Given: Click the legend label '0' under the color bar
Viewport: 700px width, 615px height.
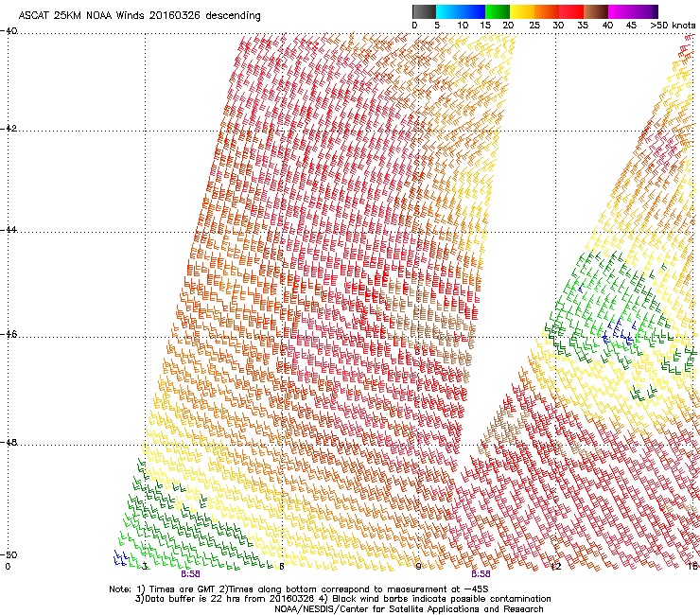Looking at the screenshot, I should 414,26.
